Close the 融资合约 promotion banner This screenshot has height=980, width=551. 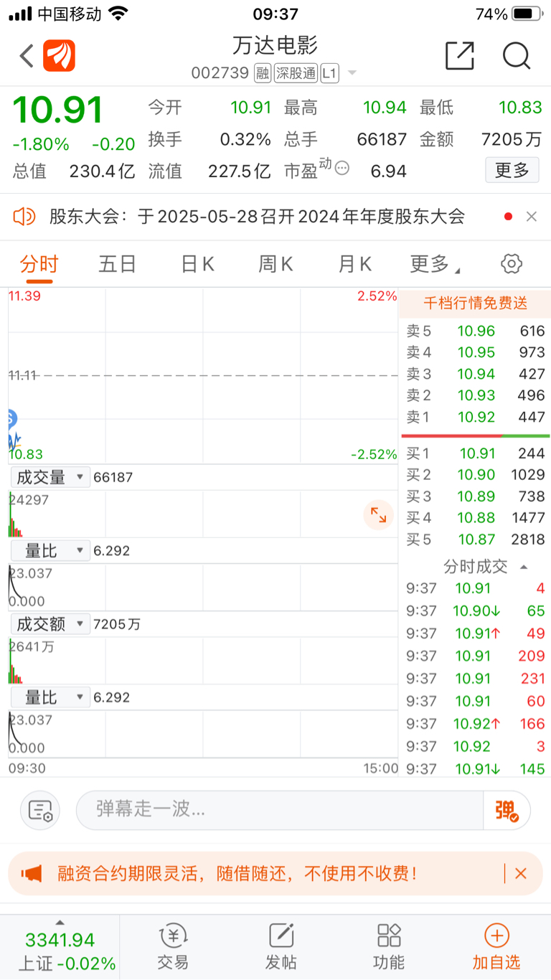pyautogui.click(x=521, y=873)
